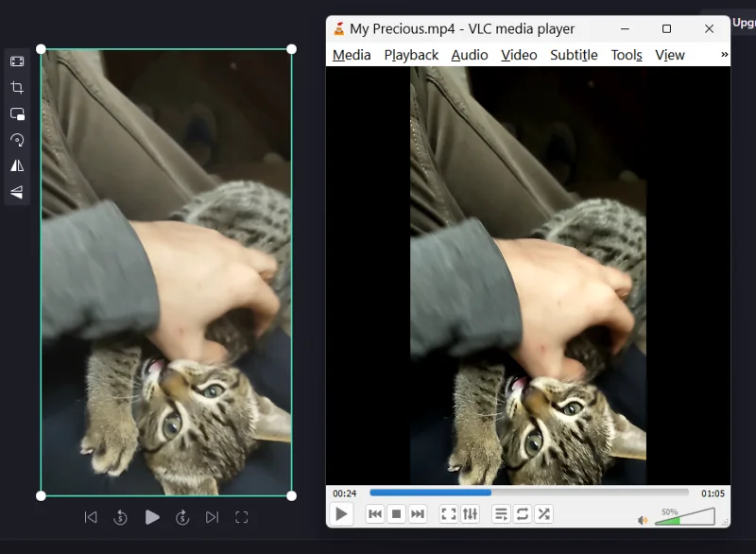Open VLC's extended settings equalizer icon
756x554 pixels.
[x=472, y=514]
